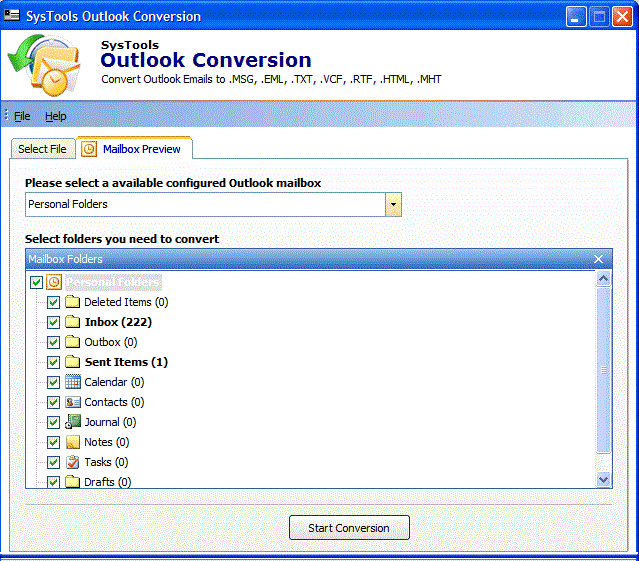Screen dimensions: 639x561
Task: Click the Start Conversion button
Action: (349, 528)
